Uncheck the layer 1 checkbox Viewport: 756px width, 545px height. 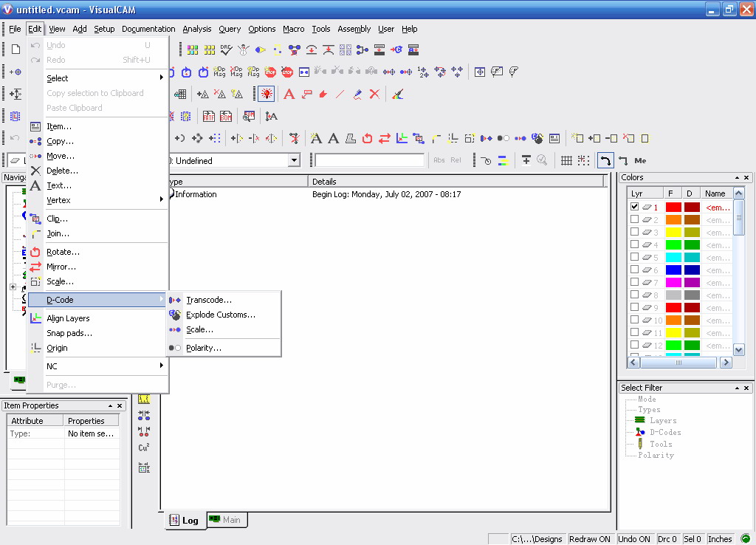click(x=634, y=207)
